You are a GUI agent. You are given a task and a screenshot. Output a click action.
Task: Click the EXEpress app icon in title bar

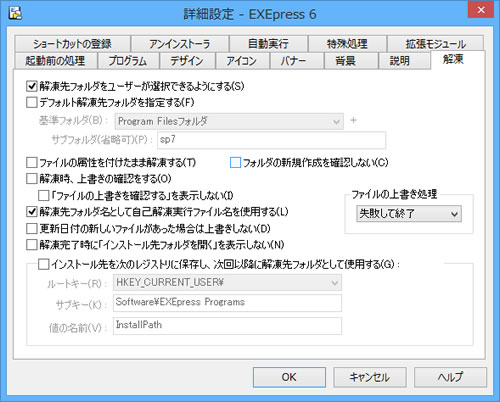pyautogui.click(x=15, y=13)
